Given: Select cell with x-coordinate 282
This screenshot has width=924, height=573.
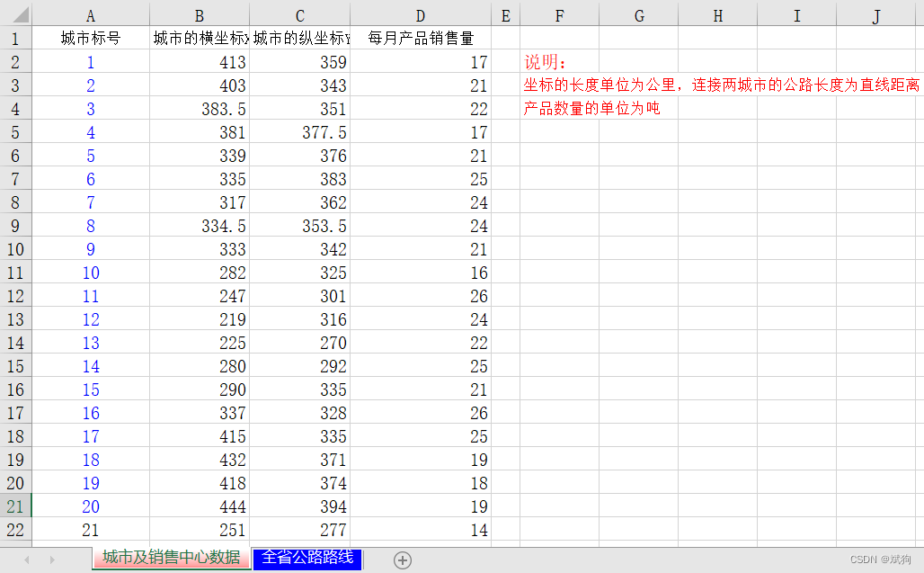Looking at the screenshot, I should coord(200,273).
